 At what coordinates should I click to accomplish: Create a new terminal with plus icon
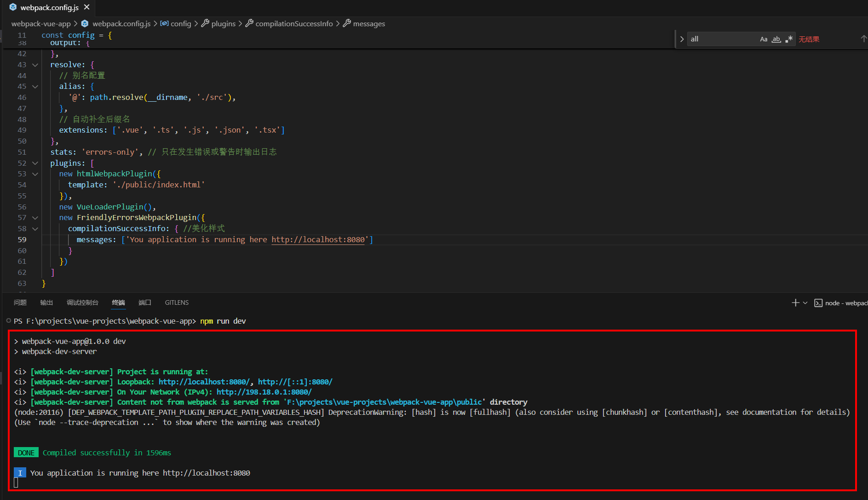795,302
